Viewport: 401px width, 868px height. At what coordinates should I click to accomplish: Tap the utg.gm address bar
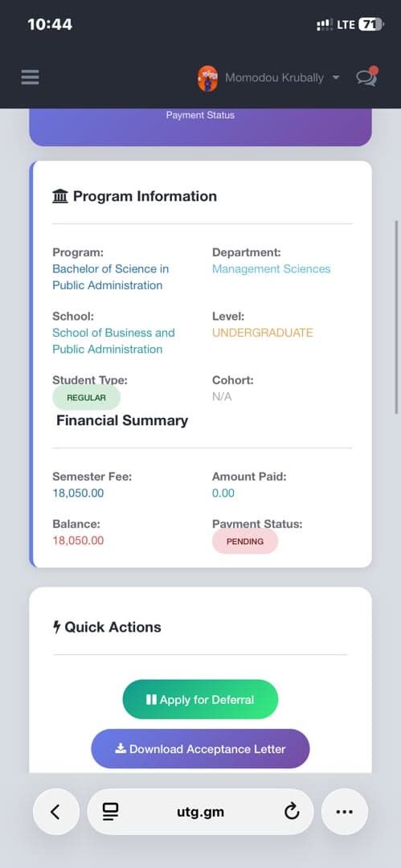(201, 812)
